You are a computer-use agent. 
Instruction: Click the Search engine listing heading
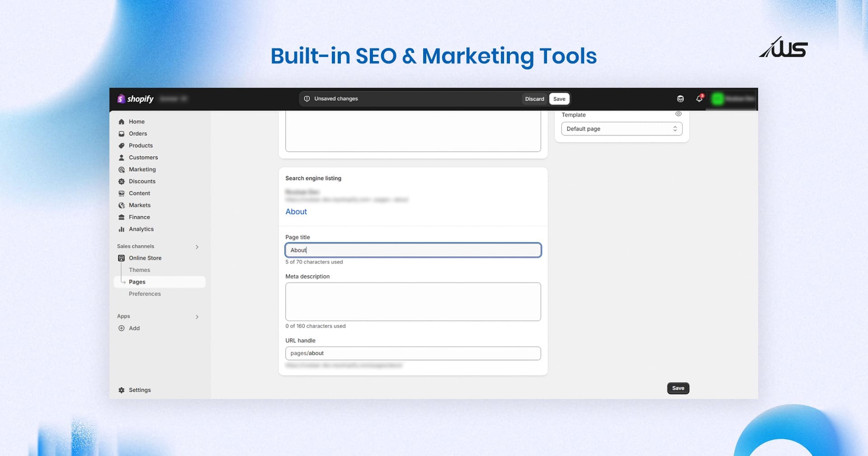coord(313,178)
